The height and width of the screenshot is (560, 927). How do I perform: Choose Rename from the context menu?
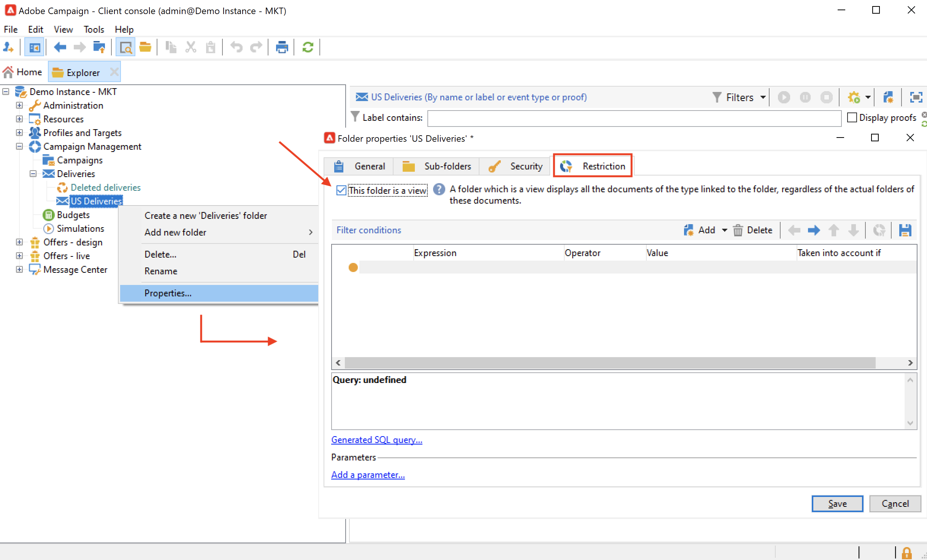pos(161,271)
